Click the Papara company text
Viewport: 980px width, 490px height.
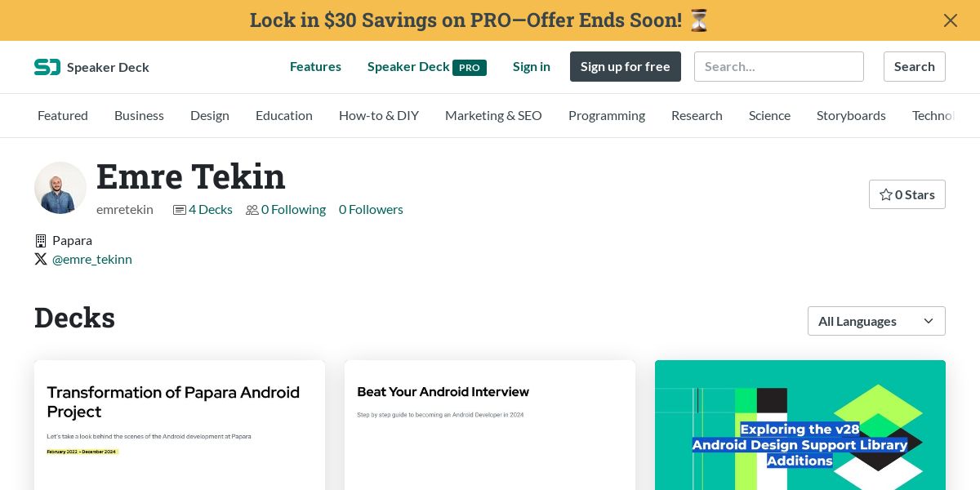pyautogui.click(x=72, y=241)
